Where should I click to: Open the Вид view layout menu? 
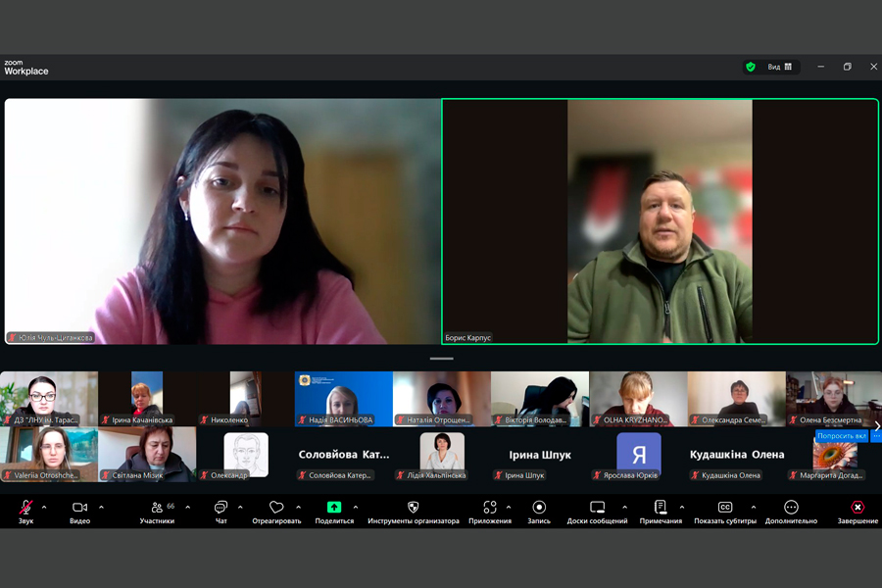[780, 67]
